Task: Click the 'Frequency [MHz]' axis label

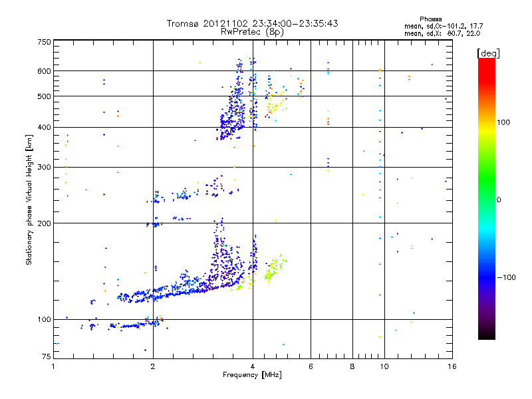Action: pyautogui.click(x=252, y=375)
